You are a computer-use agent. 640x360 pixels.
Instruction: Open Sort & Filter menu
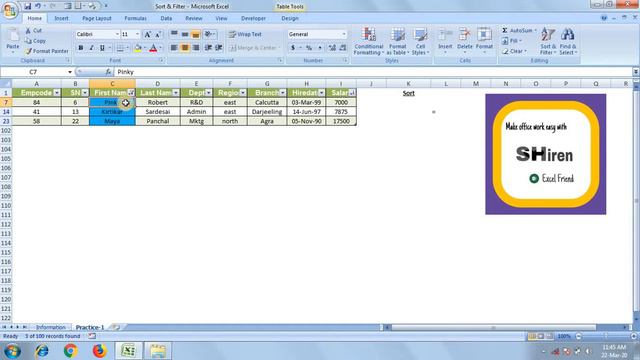547,41
